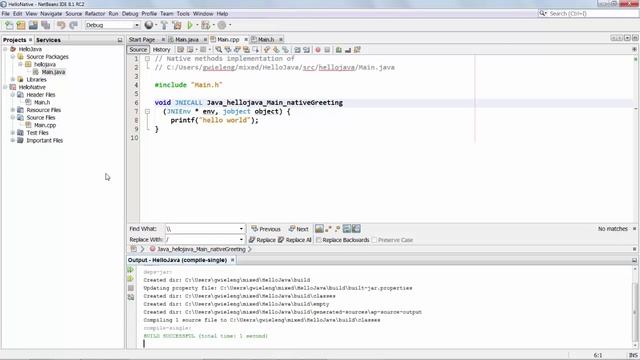
Task: Toggle the Whole Word icon in find bar
Action: pyautogui.click(x=328, y=229)
